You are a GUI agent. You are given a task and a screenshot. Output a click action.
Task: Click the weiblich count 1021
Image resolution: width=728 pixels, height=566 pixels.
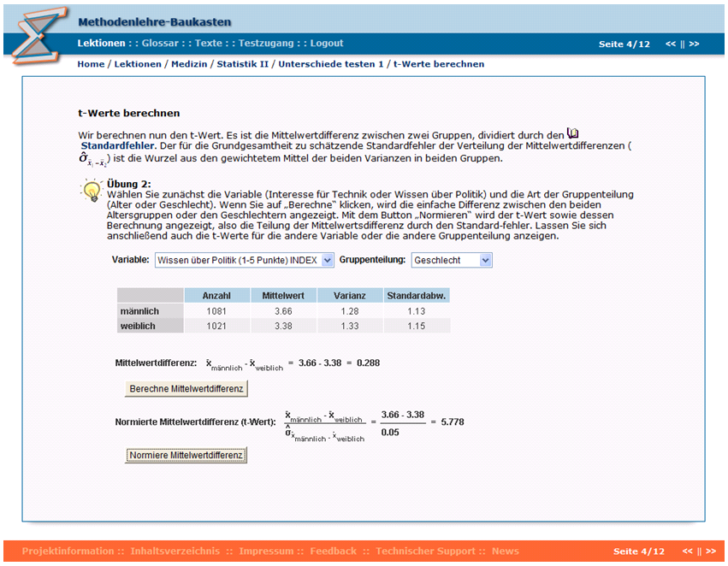coord(216,326)
